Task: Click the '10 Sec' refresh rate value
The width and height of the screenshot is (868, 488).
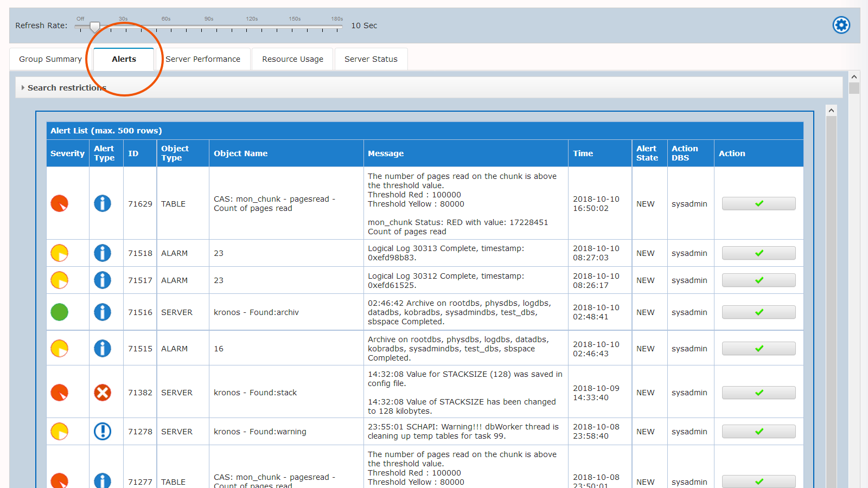Action: tap(364, 25)
